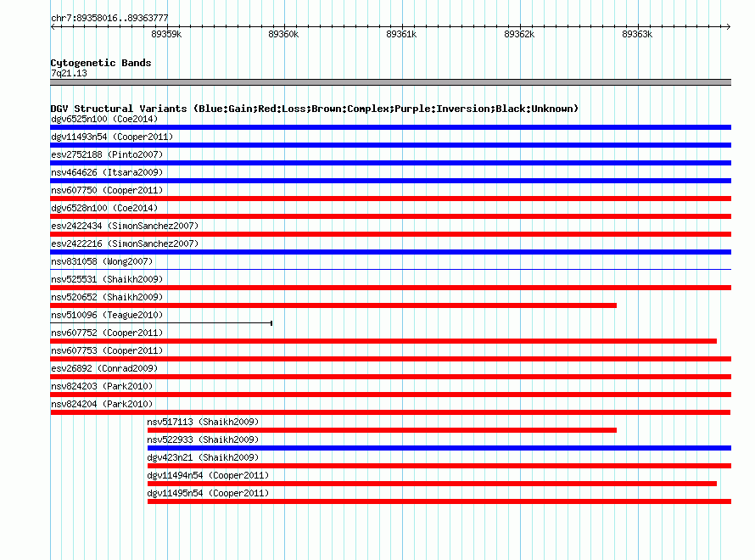This screenshot has width=755, height=560.
Task: Click the ruler's right end arrow
Action: tap(728, 26)
